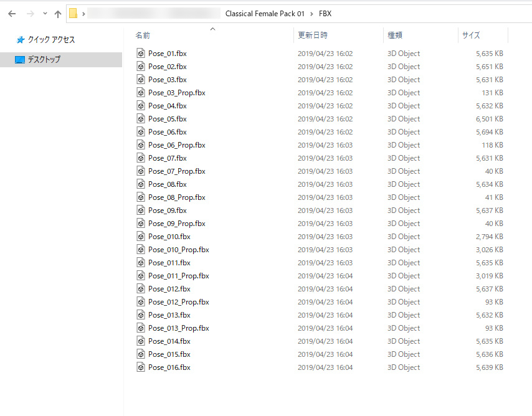This screenshot has height=416, width=532.
Task: Click the Back navigation arrow
Action: (x=12, y=13)
